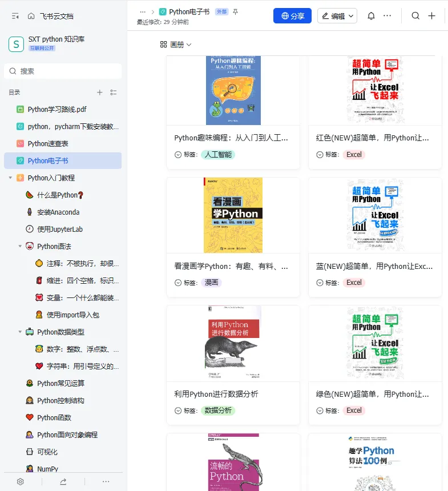Click the 利用Python进行数据分析 card title

(x=216, y=395)
